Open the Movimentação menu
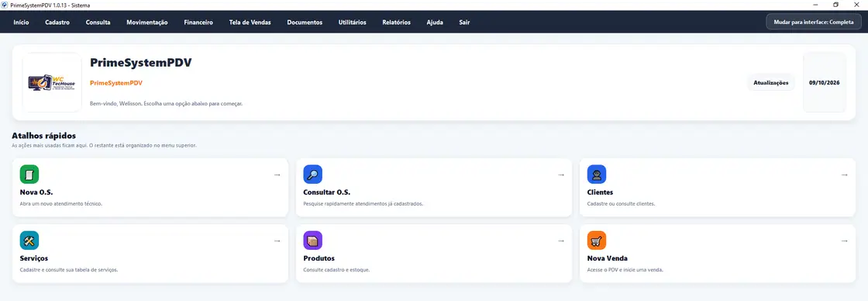The width and height of the screenshot is (868, 301). 146,22
